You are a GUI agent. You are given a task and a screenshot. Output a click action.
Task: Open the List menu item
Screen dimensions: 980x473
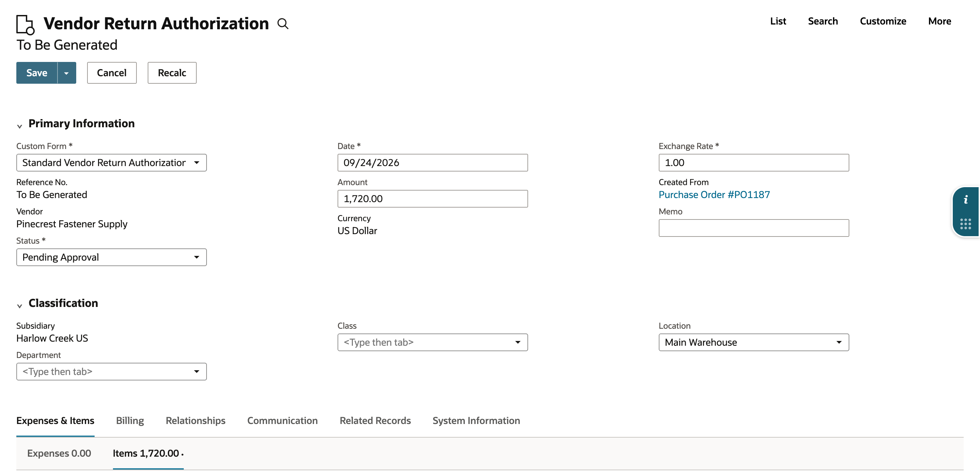coord(778,21)
